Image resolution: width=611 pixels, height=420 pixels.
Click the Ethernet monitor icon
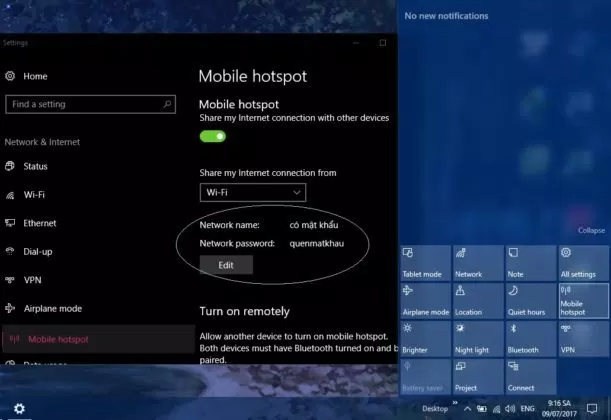point(10,223)
